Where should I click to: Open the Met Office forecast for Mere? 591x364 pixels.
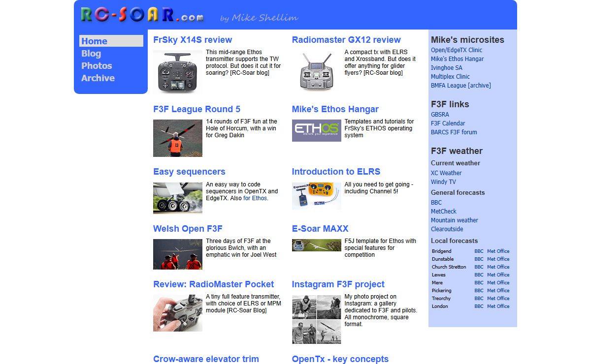(498, 283)
